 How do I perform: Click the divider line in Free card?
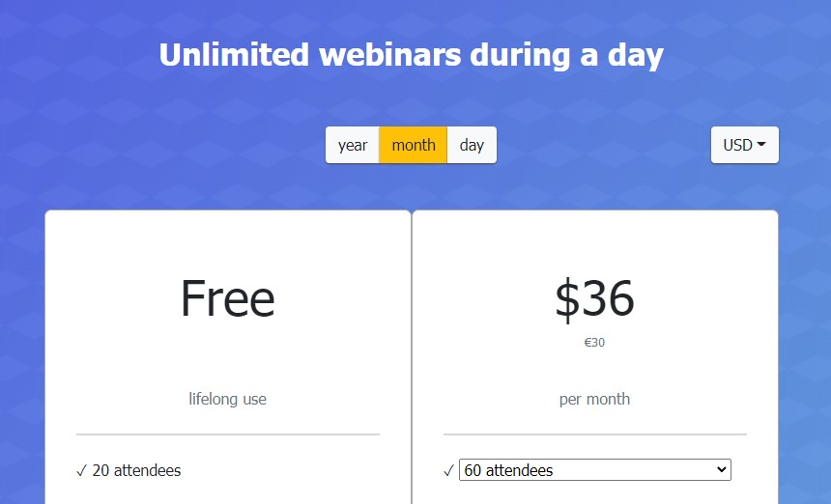(x=228, y=434)
